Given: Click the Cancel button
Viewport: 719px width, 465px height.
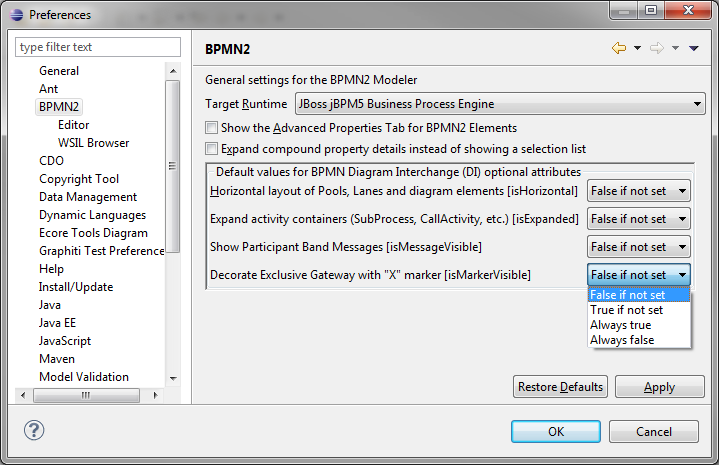Looking at the screenshot, I should [654, 432].
